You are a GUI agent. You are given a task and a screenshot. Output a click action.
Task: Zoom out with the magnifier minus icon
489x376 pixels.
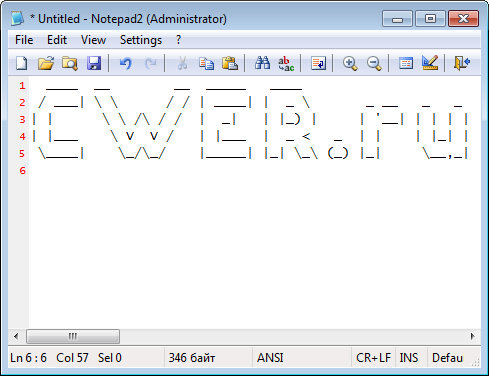point(374,63)
